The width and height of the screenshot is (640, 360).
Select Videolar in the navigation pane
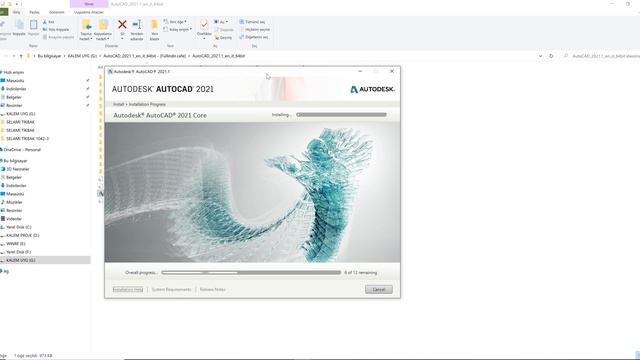click(12, 219)
